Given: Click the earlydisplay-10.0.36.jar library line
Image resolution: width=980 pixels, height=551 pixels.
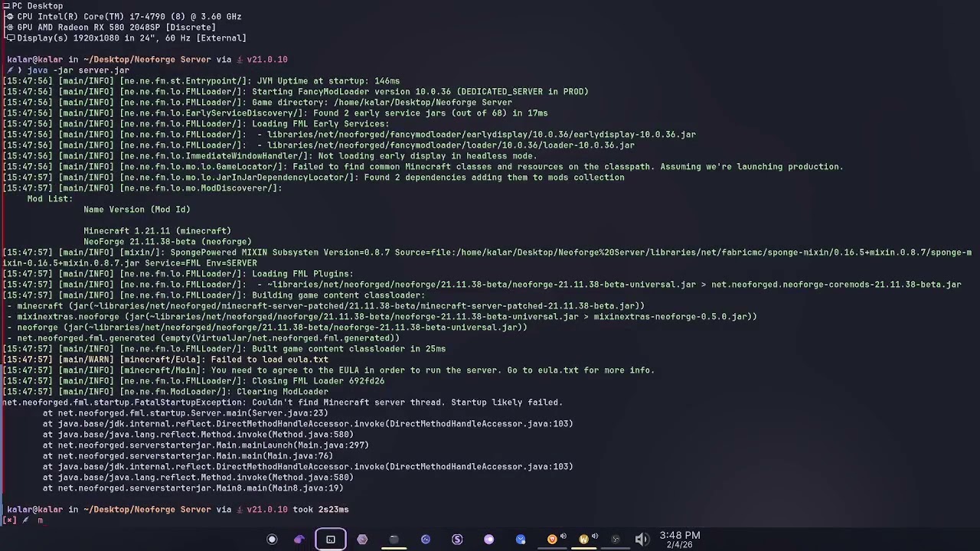Looking at the screenshot, I should pos(349,134).
